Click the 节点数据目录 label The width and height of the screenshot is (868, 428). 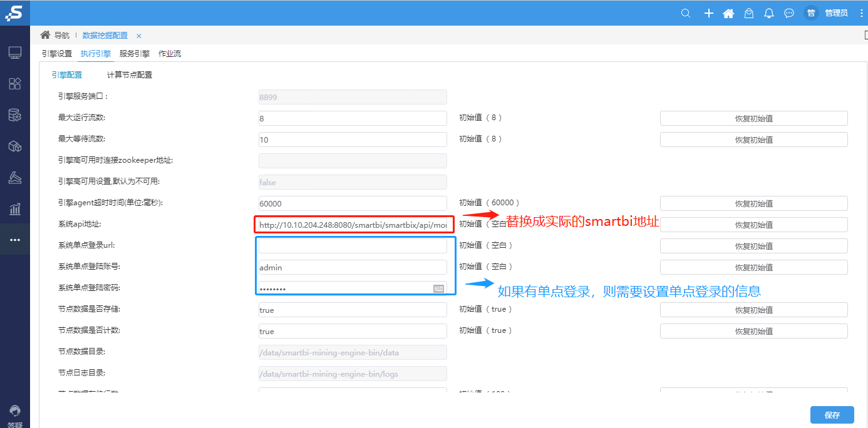pyautogui.click(x=81, y=352)
